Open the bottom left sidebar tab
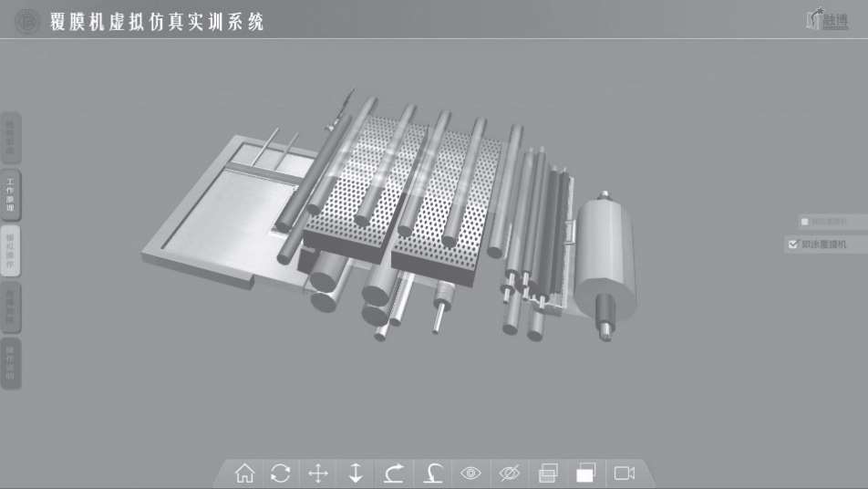The width and height of the screenshot is (868, 489). coord(11,362)
